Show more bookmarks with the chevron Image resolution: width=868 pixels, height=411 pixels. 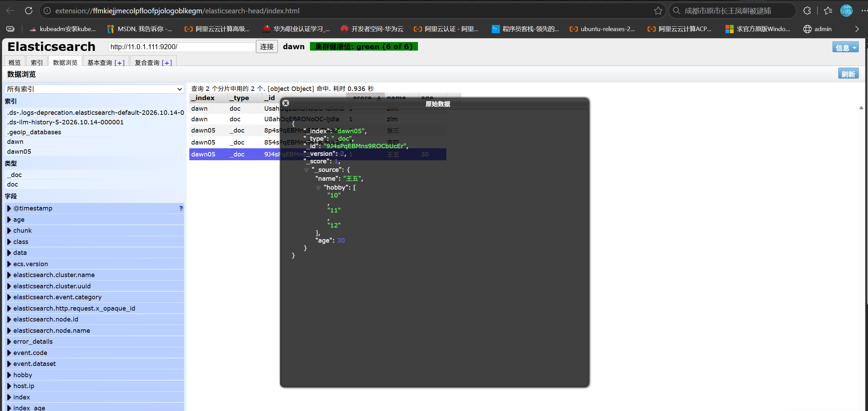pos(857,29)
